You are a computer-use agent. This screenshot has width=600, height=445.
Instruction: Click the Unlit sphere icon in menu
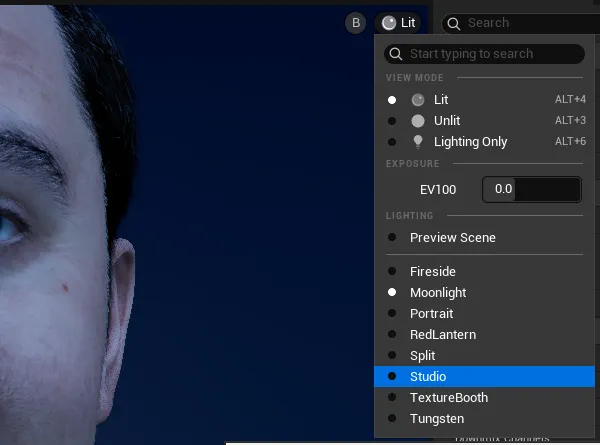pos(418,121)
